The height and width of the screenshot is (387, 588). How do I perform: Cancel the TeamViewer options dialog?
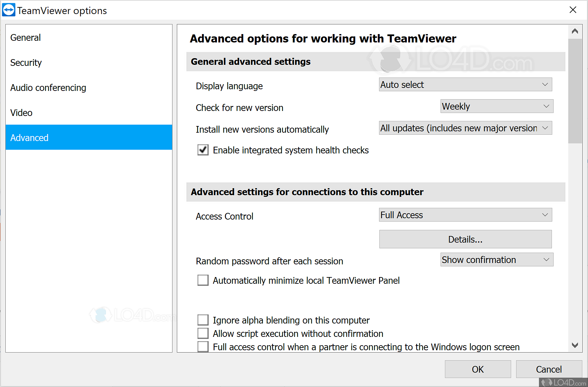(549, 369)
